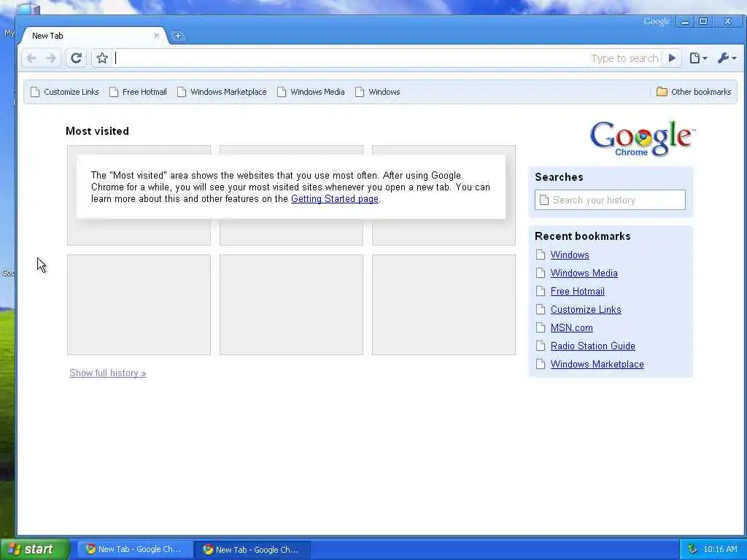Screen dimensions: 747x560
Task: Click the Go arrow beside the search box
Action: 672,58
